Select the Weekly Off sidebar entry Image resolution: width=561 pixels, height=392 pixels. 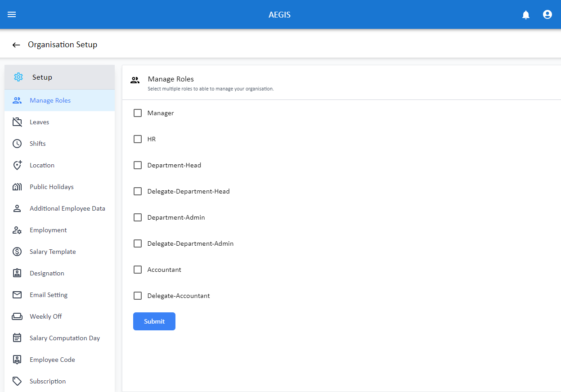click(x=46, y=316)
